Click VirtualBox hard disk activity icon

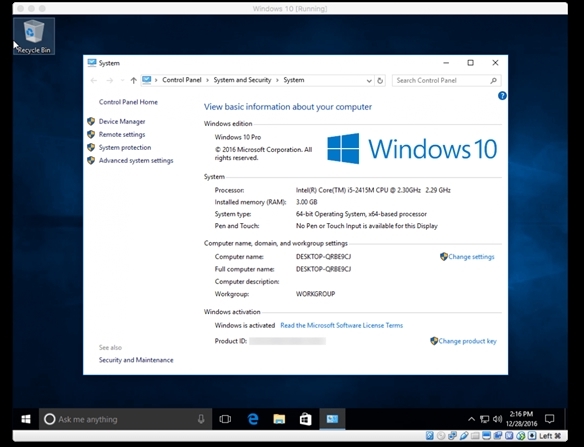429,435
